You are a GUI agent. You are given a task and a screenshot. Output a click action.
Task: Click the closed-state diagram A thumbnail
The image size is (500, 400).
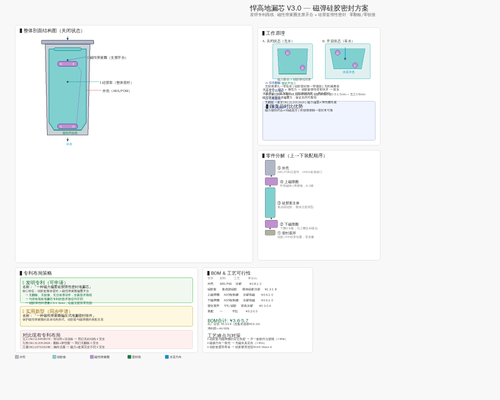click(293, 61)
